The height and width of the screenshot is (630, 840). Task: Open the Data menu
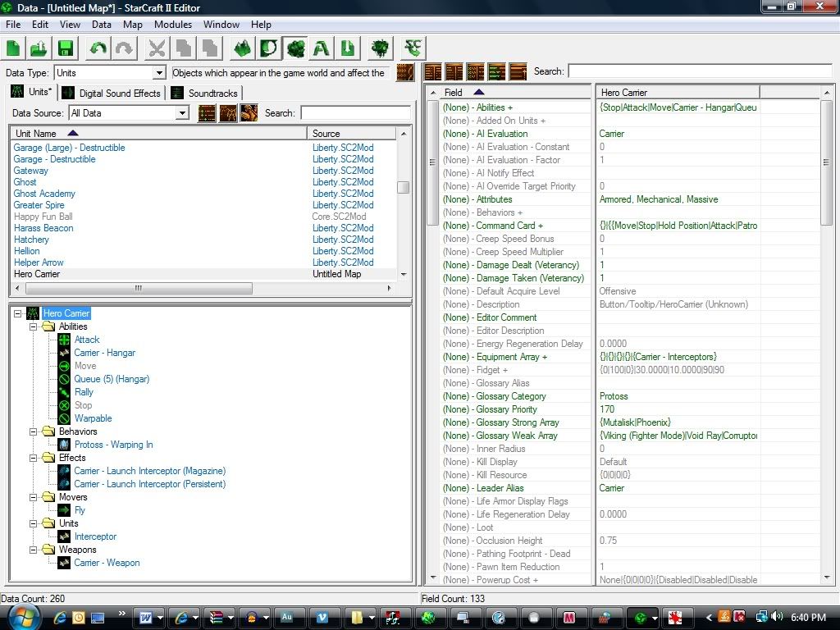[101, 25]
